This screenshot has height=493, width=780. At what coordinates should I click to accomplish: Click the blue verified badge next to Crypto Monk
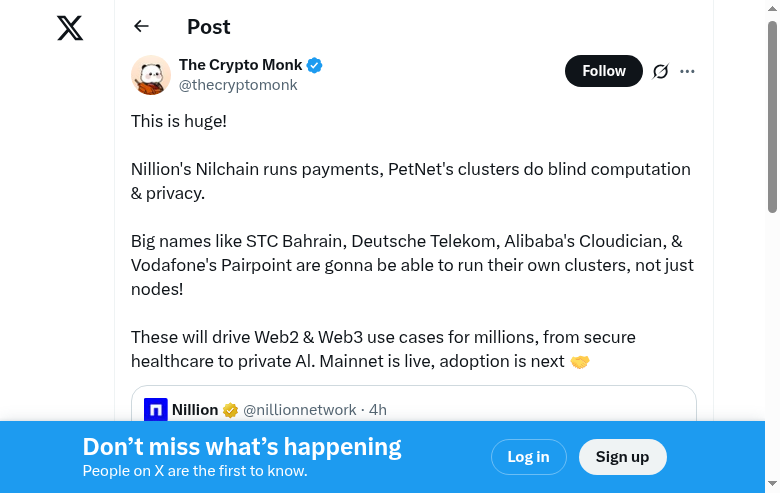[315, 66]
